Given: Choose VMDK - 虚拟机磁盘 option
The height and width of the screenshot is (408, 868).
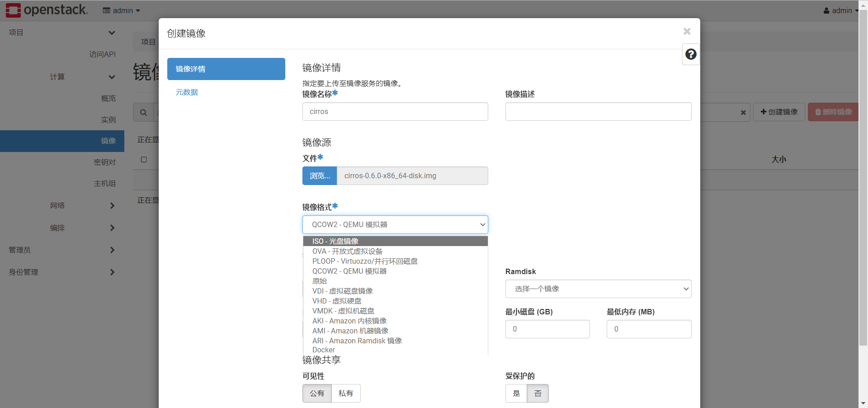Looking at the screenshot, I should pyautogui.click(x=395, y=311).
